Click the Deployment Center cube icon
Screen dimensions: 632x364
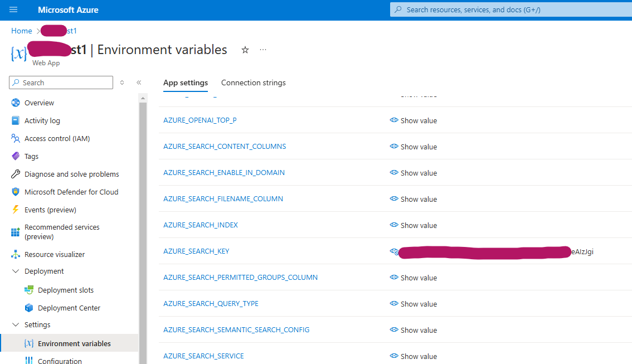28,308
